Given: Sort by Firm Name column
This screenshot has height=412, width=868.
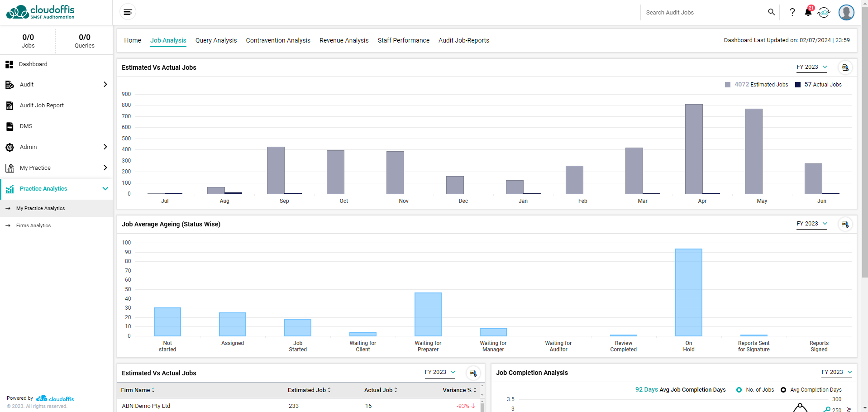Looking at the screenshot, I should pos(138,390).
